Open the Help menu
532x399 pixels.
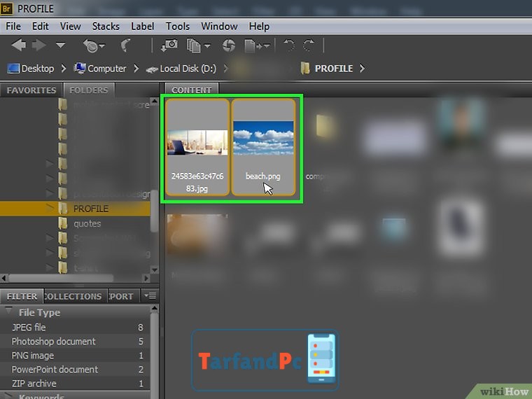pos(259,27)
